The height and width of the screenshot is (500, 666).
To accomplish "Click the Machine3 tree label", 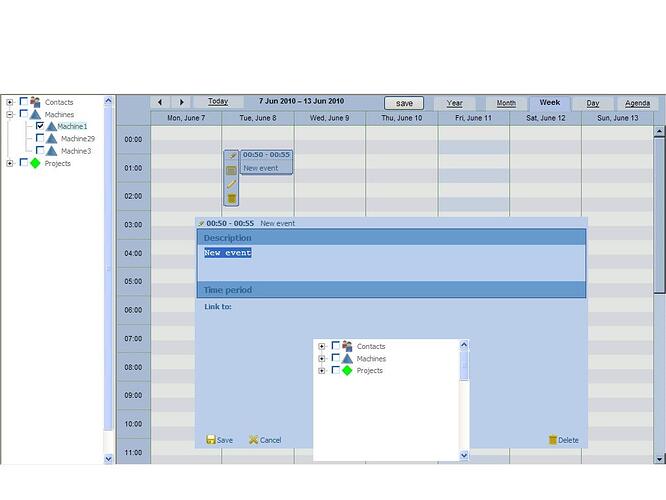I will coord(76,151).
